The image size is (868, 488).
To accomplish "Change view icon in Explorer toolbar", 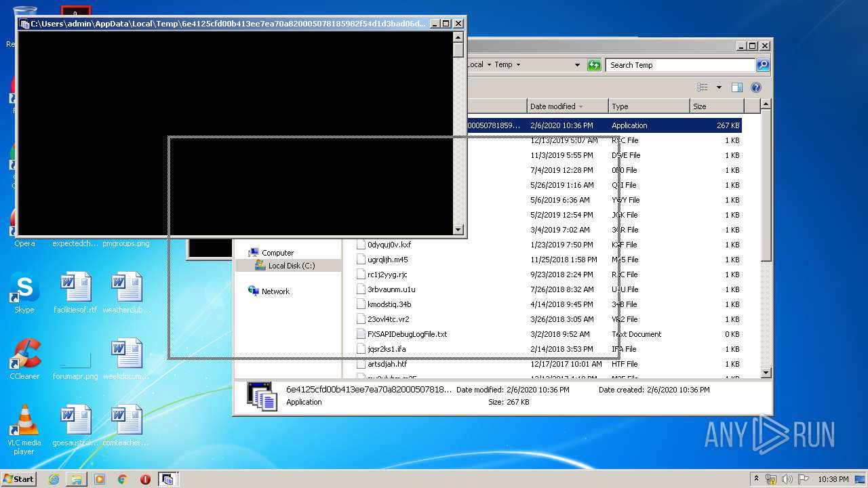I will [703, 87].
